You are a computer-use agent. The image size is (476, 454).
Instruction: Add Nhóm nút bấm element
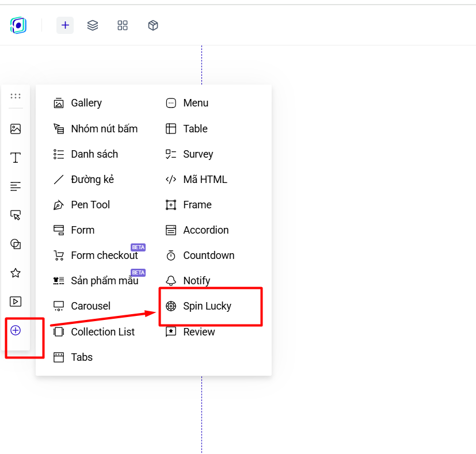point(96,129)
